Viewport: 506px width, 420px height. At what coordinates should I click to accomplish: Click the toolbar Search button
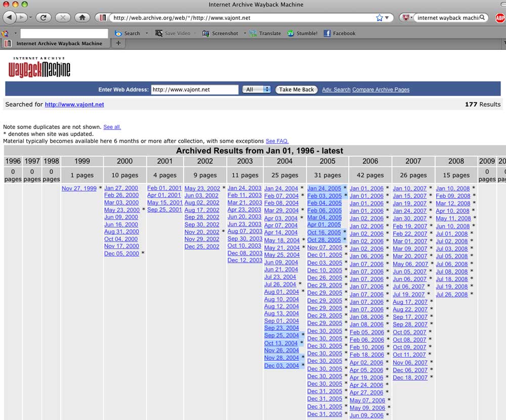pyautogui.click(x=128, y=33)
